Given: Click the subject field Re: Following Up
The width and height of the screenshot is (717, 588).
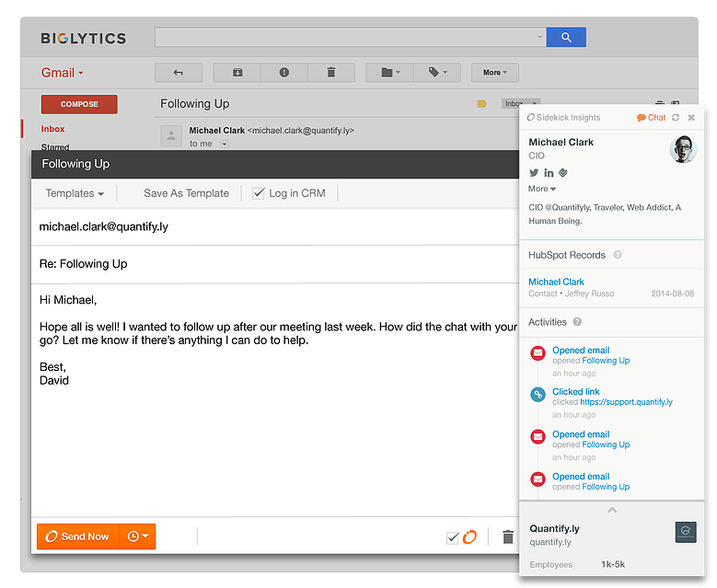Looking at the screenshot, I should pyautogui.click(x=274, y=264).
